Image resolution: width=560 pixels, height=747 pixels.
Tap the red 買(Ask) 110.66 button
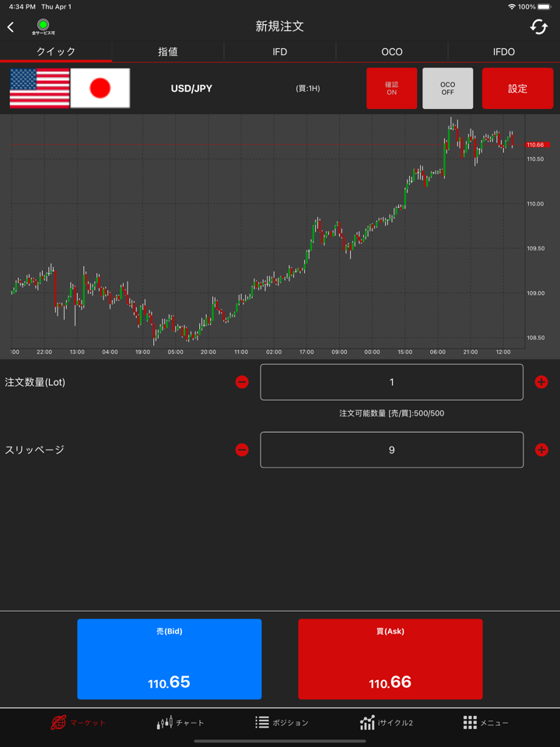coord(390,659)
